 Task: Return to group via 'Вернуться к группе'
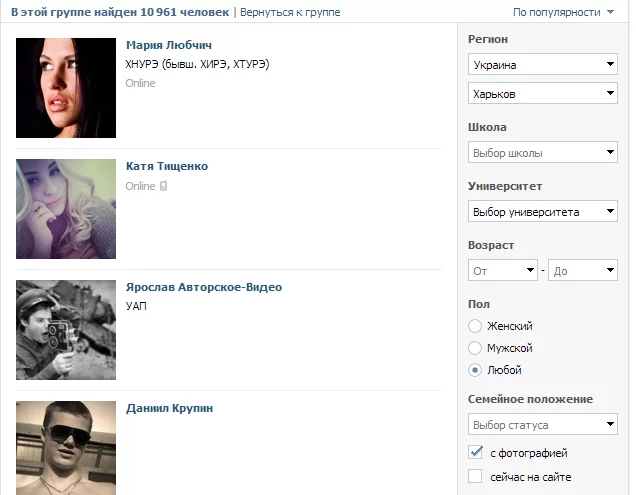290,12
